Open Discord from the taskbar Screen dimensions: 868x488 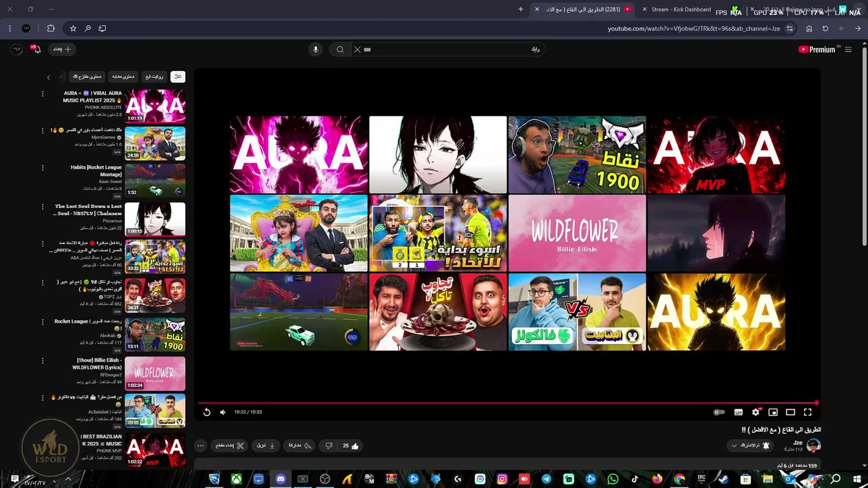[281, 479]
